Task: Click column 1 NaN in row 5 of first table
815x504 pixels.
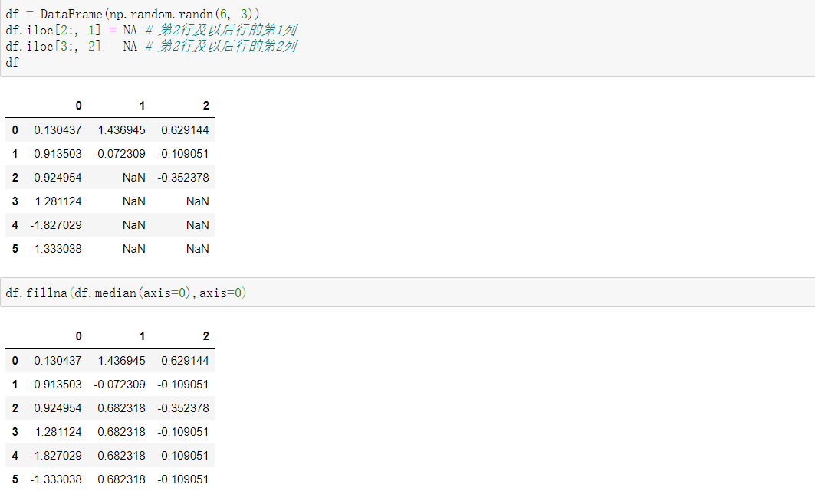Action: tap(134, 249)
